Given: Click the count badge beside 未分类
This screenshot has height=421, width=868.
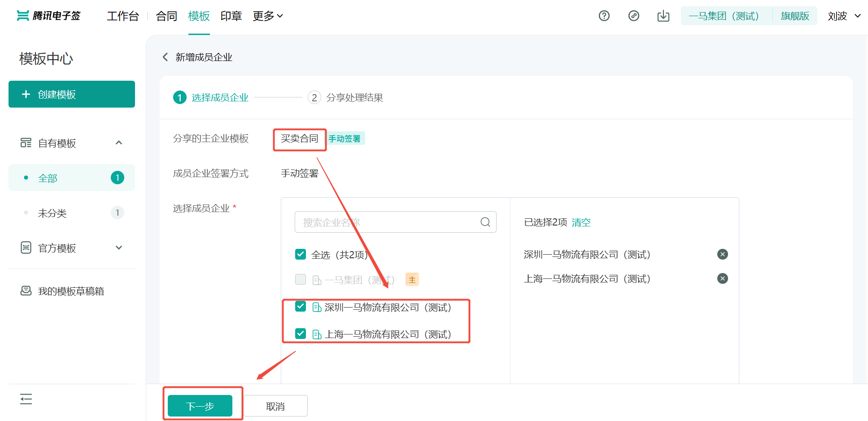Looking at the screenshot, I should coord(118,213).
